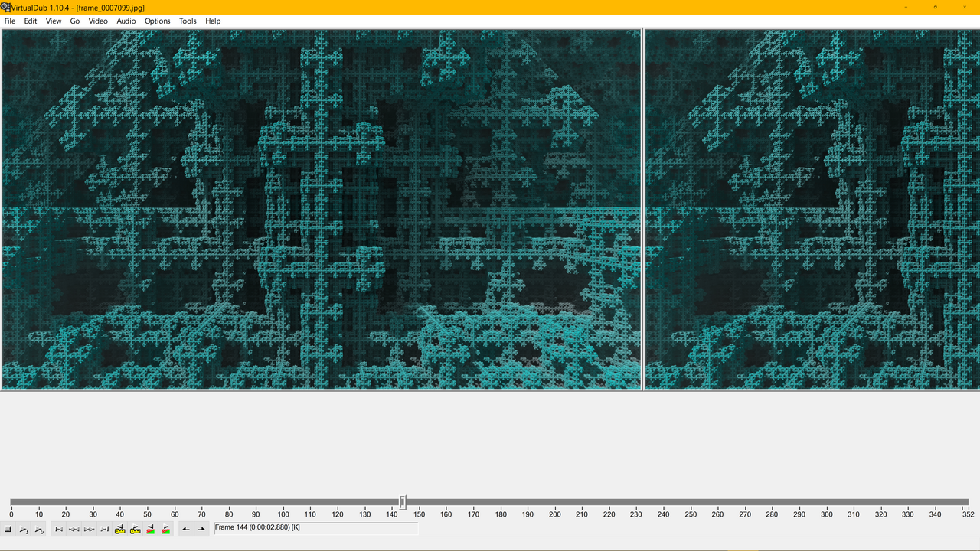The width and height of the screenshot is (980, 551).
Task: Click the Play input preview button
Action: point(24,530)
